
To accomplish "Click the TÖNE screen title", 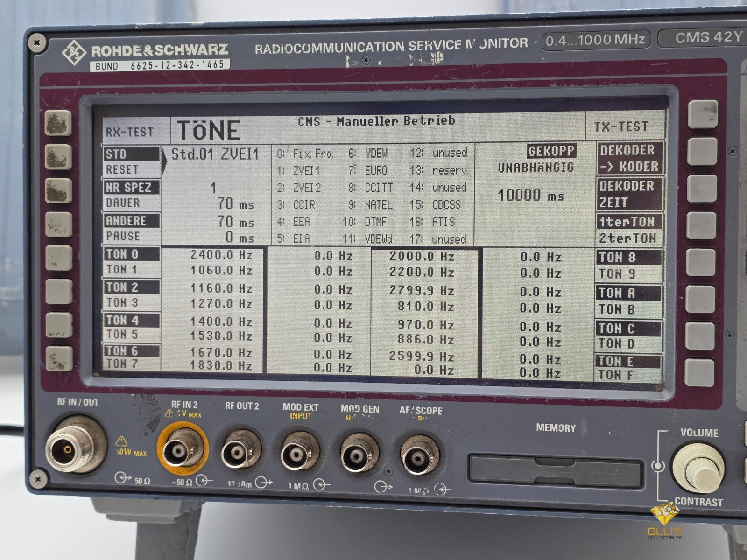I will (x=208, y=131).
